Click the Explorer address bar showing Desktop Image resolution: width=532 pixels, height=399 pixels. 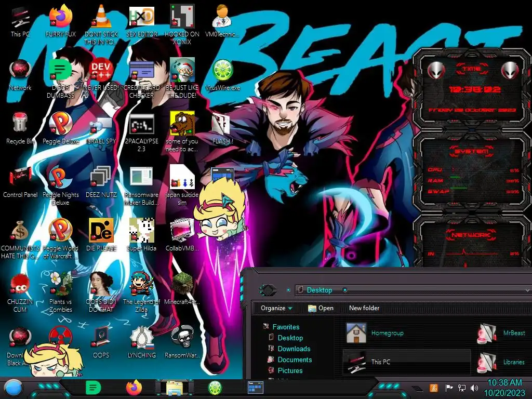[412, 290]
